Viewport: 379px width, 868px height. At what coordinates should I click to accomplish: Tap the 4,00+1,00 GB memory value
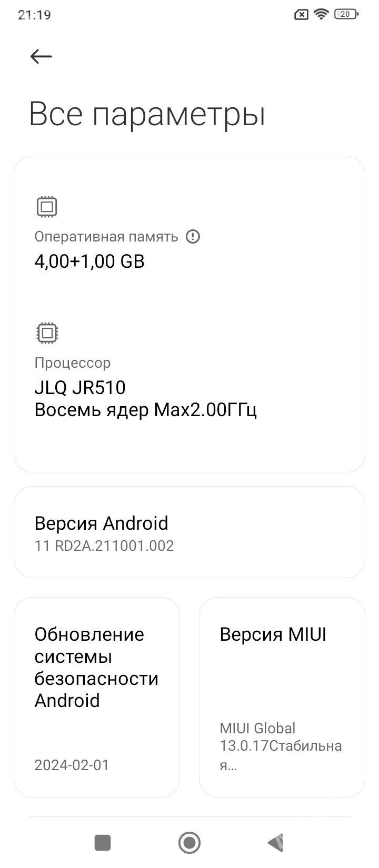coord(89,261)
